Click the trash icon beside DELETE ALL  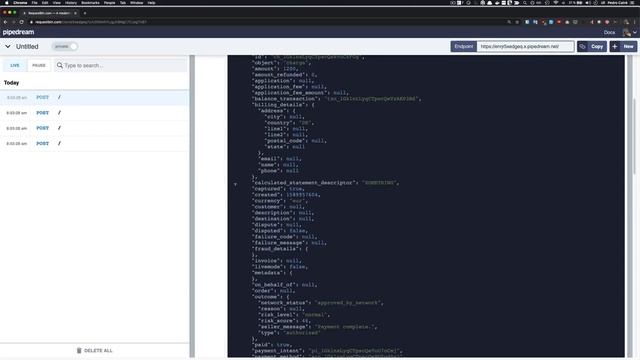pyautogui.click(x=79, y=351)
